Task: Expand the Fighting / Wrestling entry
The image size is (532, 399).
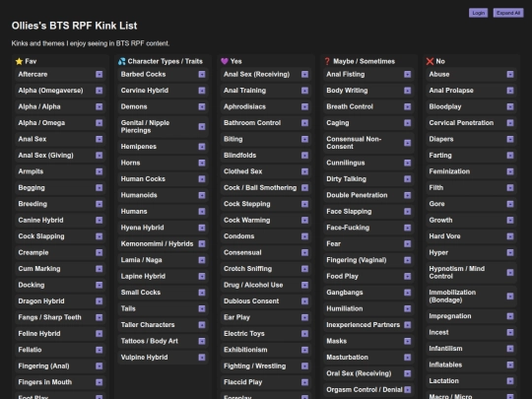Action: pos(304,366)
